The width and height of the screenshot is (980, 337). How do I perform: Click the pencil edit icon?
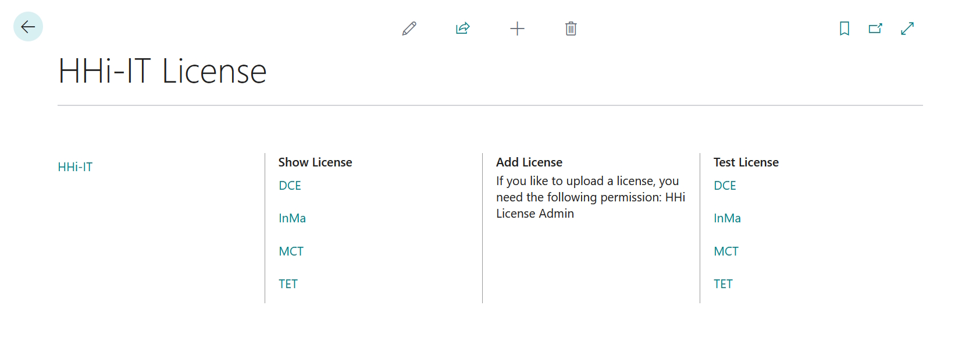click(x=409, y=29)
